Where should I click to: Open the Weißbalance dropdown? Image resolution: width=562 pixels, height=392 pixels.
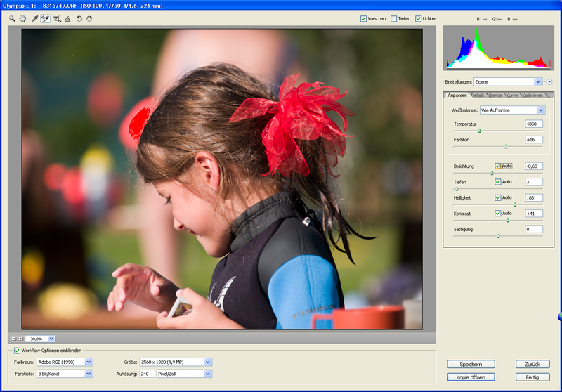pos(540,110)
